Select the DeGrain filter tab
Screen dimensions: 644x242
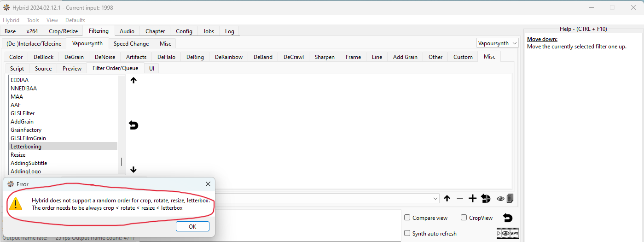(74, 57)
